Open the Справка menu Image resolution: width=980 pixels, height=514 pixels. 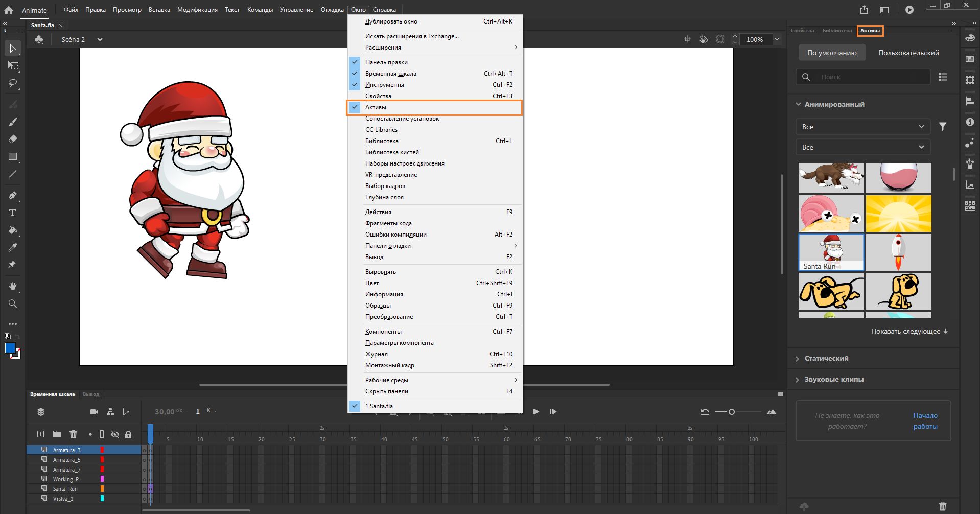click(384, 10)
